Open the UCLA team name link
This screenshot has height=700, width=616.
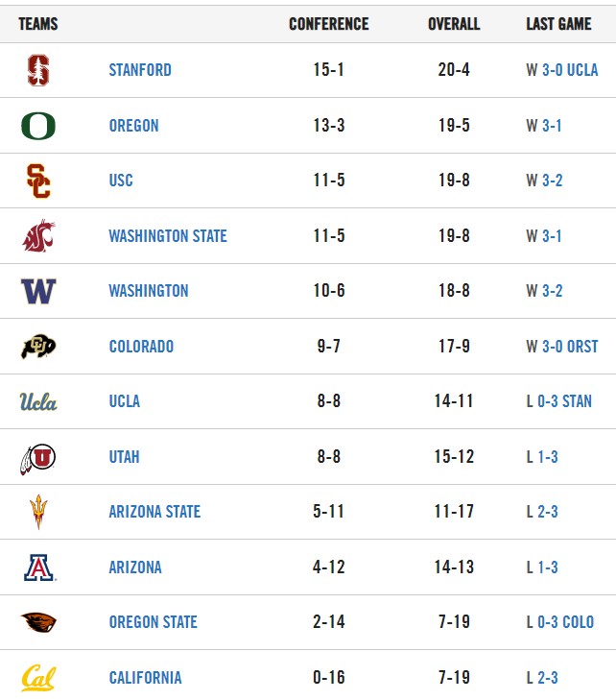[x=125, y=401]
